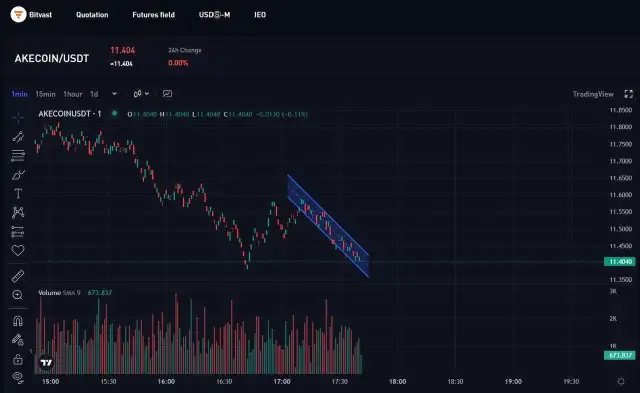Open the chart patterns tool
Screen dimensions: 640x393
[18, 212]
